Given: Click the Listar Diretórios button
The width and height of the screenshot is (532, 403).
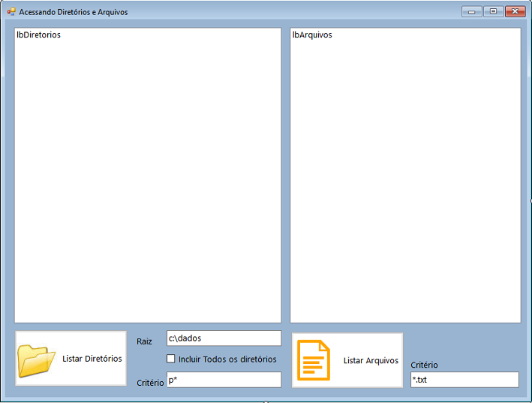Looking at the screenshot, I should (71, 358).
